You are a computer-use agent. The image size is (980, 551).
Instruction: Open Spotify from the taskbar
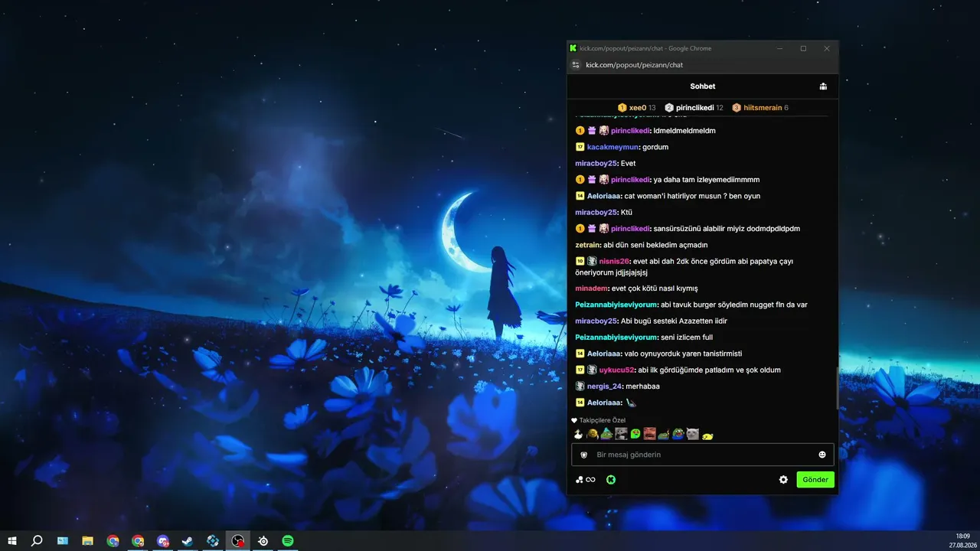288,541
